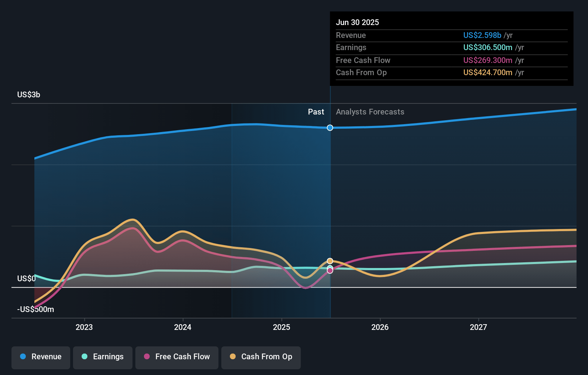Toggle the Revenue series in the legend
This screenshot has height=375, width=588.
pyautogui.click(x=41, y=357)
